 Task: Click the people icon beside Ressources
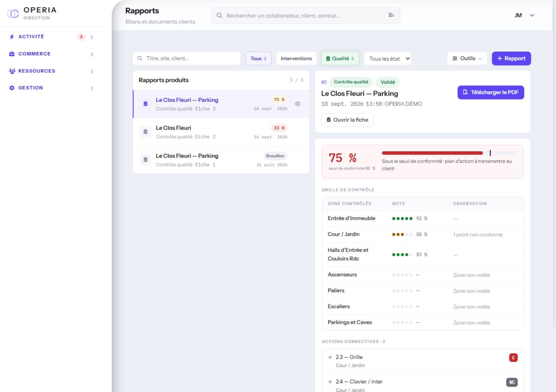click(x=12, y=71)
